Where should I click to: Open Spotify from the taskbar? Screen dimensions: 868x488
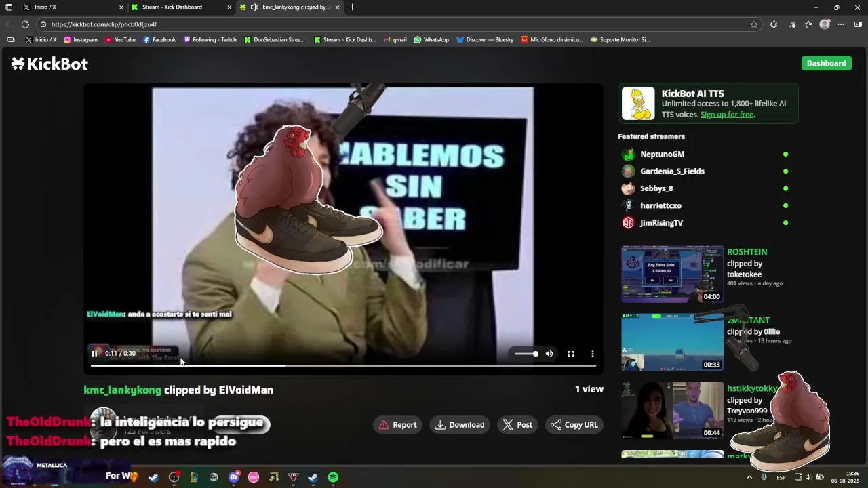(x=333, y=477)
